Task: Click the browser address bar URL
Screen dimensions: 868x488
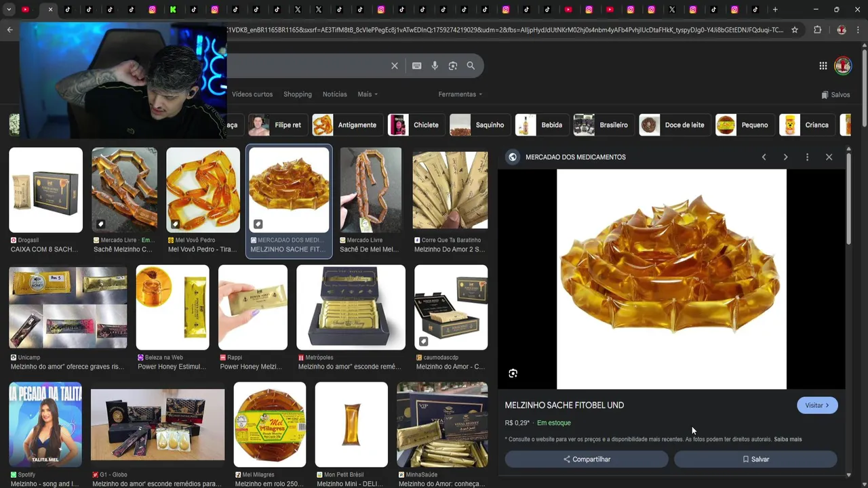Action: click(x=505, y=30)
